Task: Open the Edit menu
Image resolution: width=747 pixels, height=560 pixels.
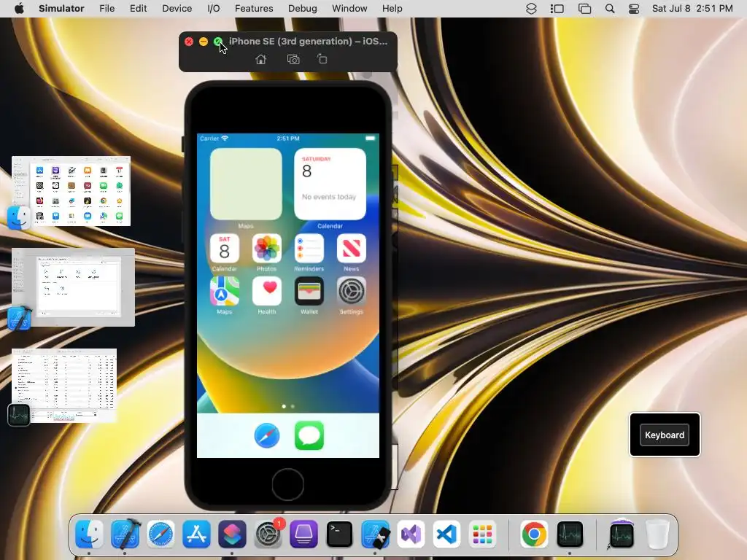Action: [x=138, y=9]
